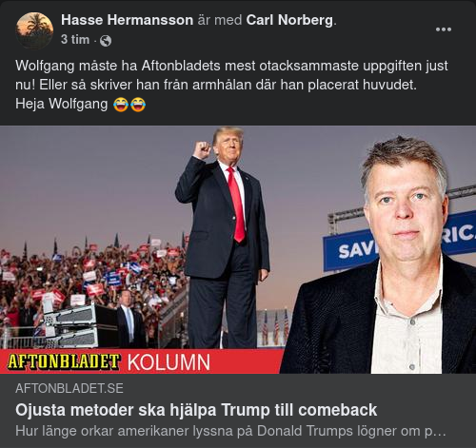476x448 pixels.
Task: Open the tagged Carl Norberg profile link
Action: pyautogui.click(x=289, y=20)
